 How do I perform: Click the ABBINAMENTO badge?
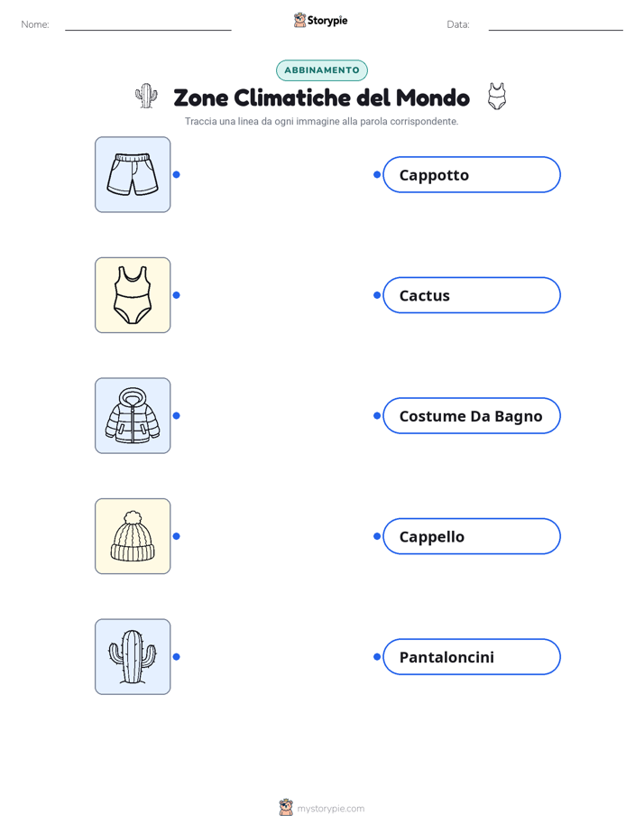point(322,70)
